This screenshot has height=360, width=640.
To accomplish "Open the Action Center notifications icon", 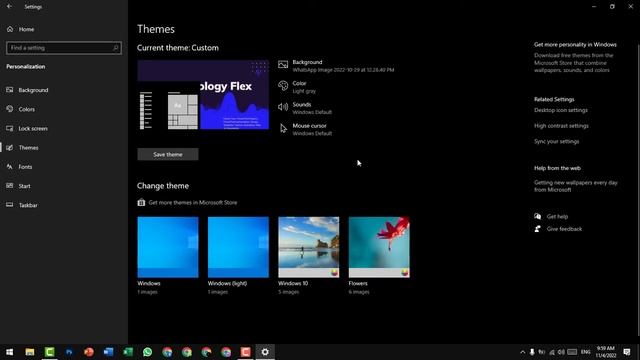I will tap(627, 352).
